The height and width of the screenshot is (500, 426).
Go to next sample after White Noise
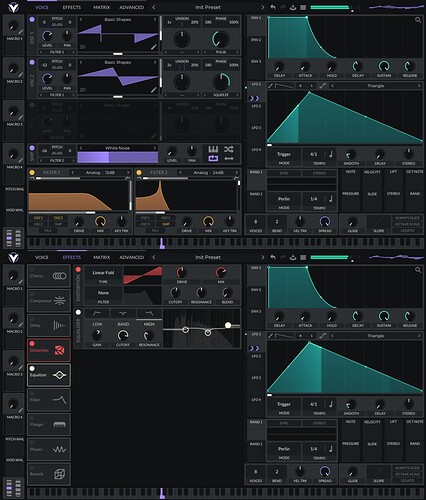point(155,148)
